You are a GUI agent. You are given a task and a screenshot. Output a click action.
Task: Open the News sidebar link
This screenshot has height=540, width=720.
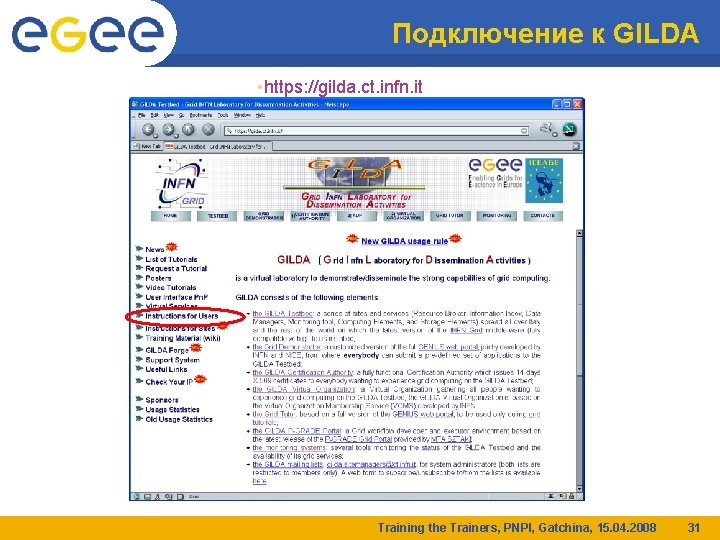(x=154, y=249)
